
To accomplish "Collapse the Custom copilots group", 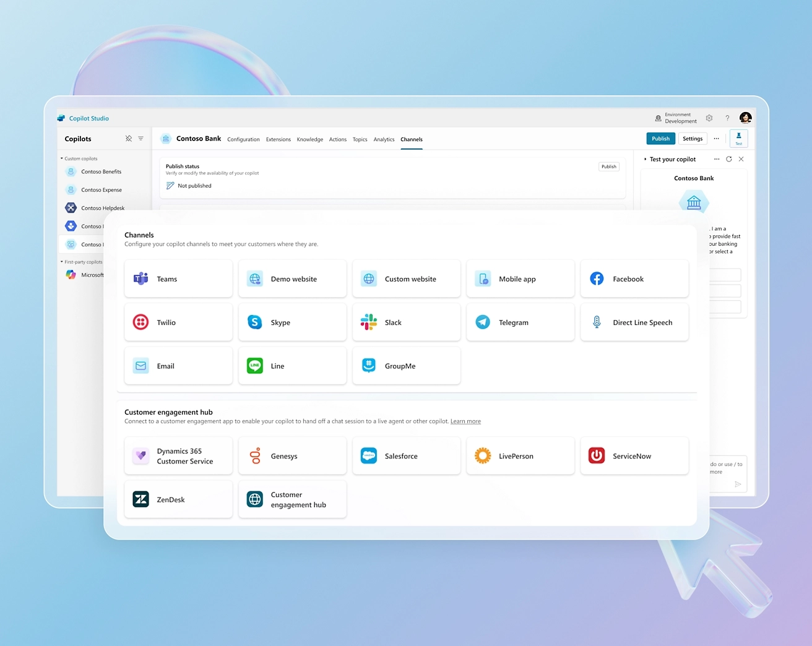I will pyautogui.click(x=62, y=158).
